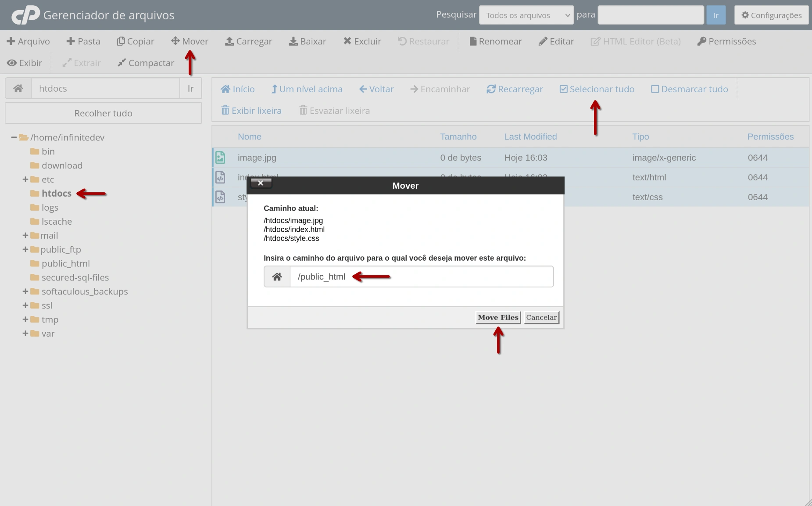The image size is (812, 506).
Task: Click the Arquivo toolbar item
Action: (28, 41)
